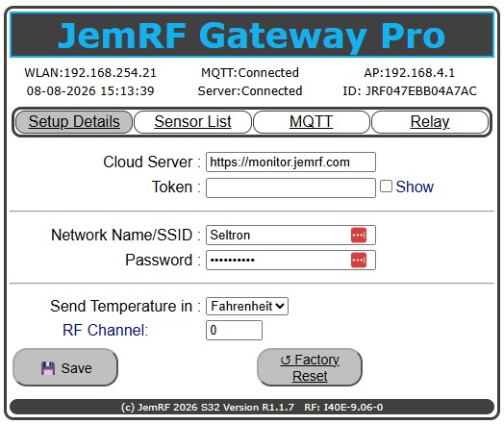The image size is (504, 424).
Task: Click the JemRF Gateway Pro title banner
Action: pyautogui.click(x=252, y=35)
